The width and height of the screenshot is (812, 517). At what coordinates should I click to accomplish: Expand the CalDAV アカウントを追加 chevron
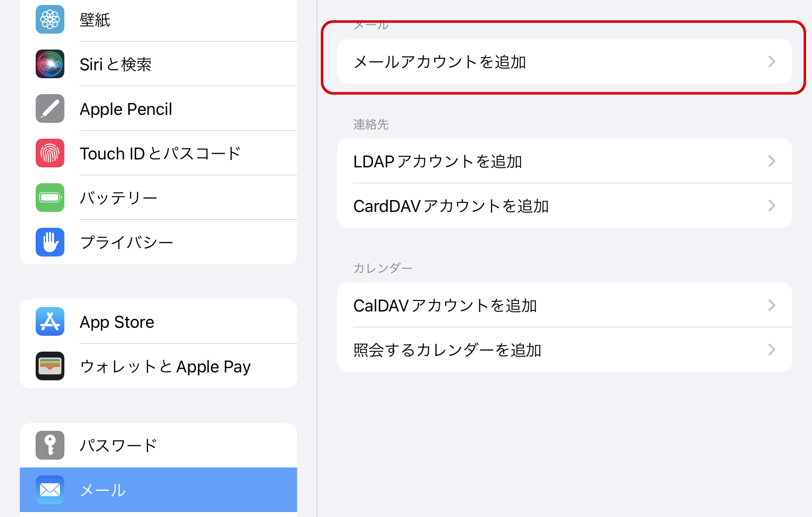click(771, 305)
